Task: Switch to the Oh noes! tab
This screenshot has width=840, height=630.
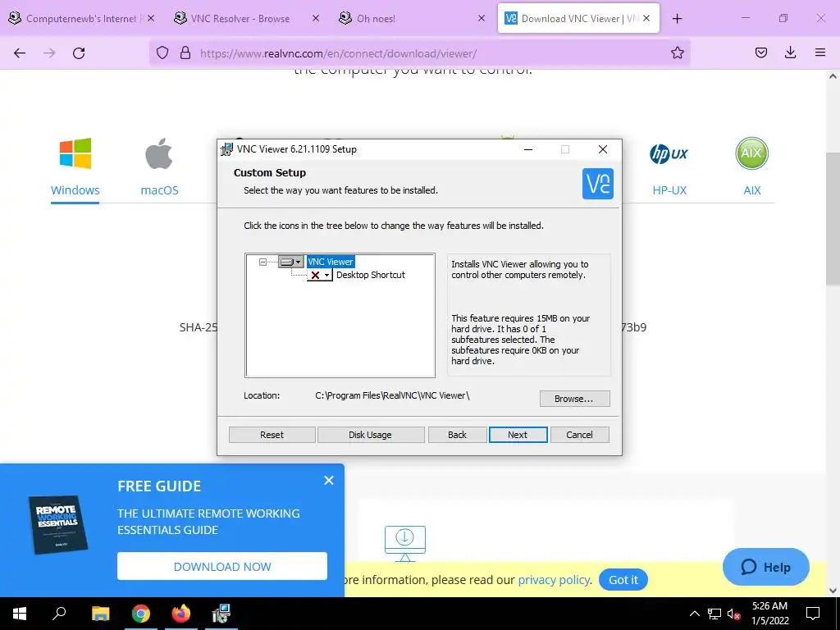Action: pyautogui.click(x=376, y=18)
